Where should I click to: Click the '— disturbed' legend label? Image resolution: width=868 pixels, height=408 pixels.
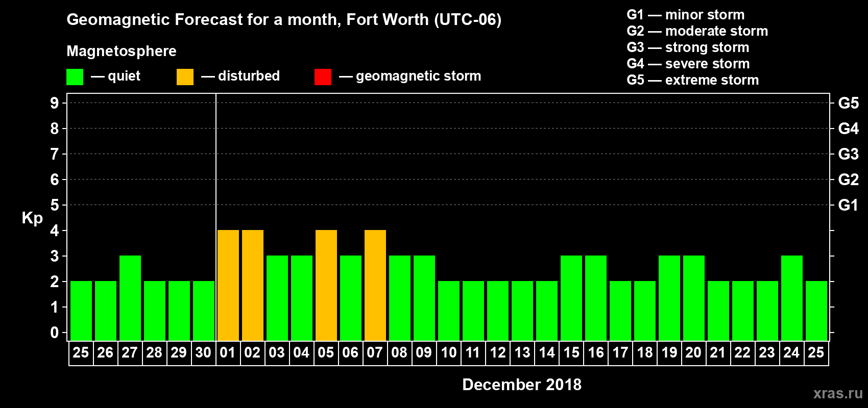tap(240, 76)
